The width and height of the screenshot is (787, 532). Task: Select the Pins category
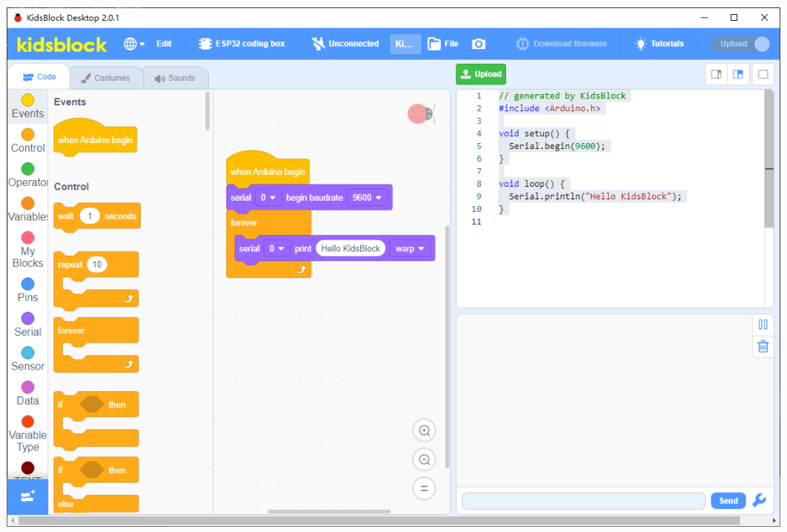tap(27, 290)
